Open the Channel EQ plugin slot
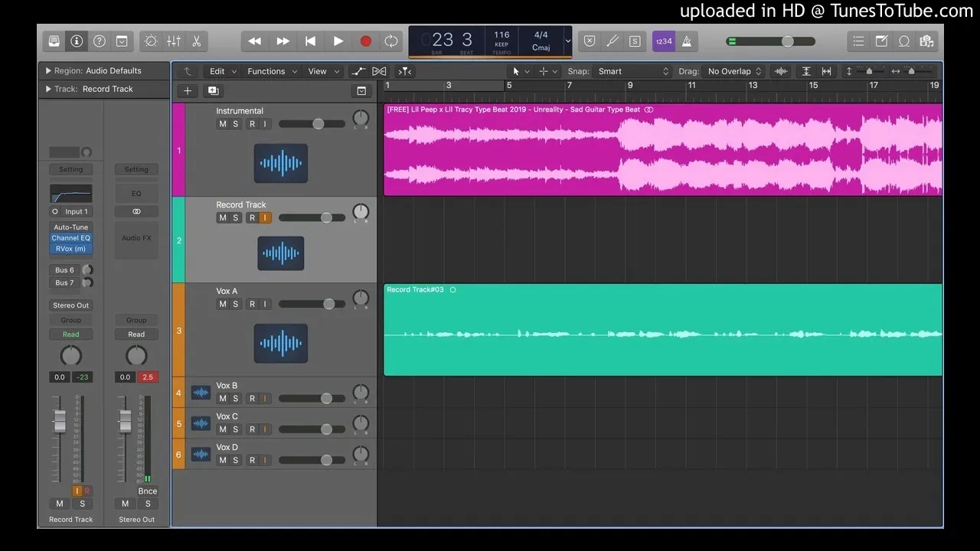 click(x=70, y=238)
